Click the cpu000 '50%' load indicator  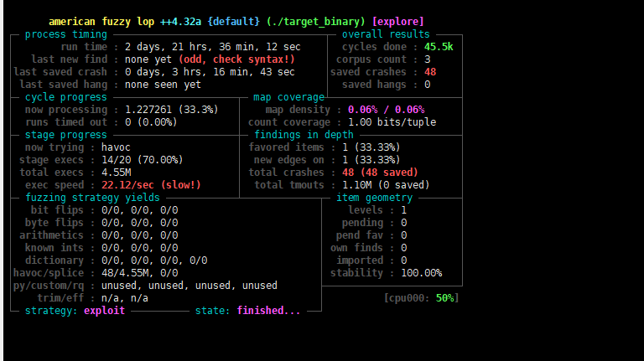tap(444, 298)
